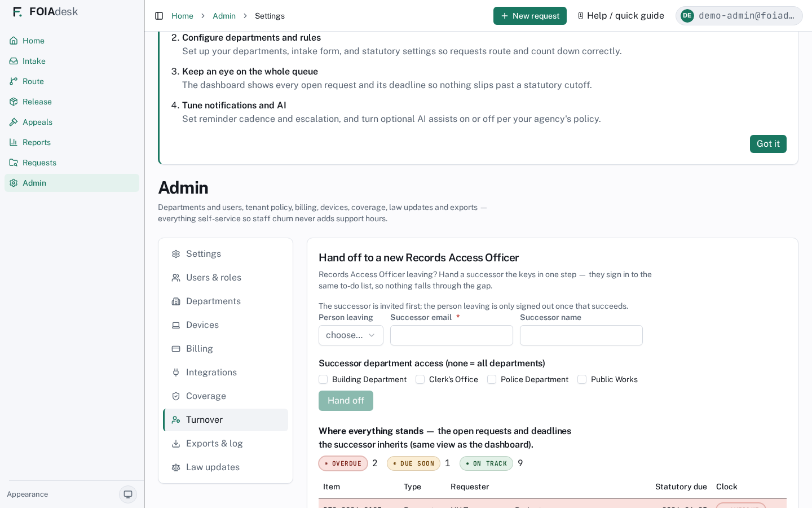Check the Public Works checkbox
Viewport: 812px width, 508px height.
tap(582, 379)
